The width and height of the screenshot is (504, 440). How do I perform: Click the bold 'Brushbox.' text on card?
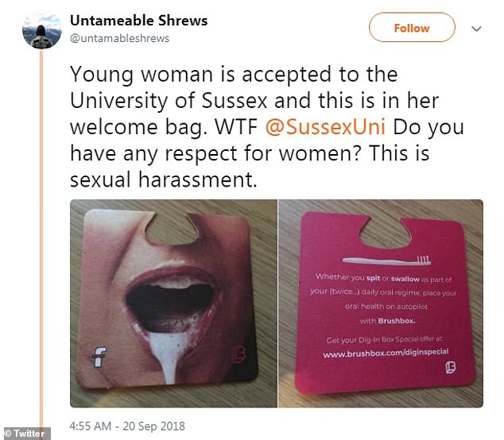[397, 321]
